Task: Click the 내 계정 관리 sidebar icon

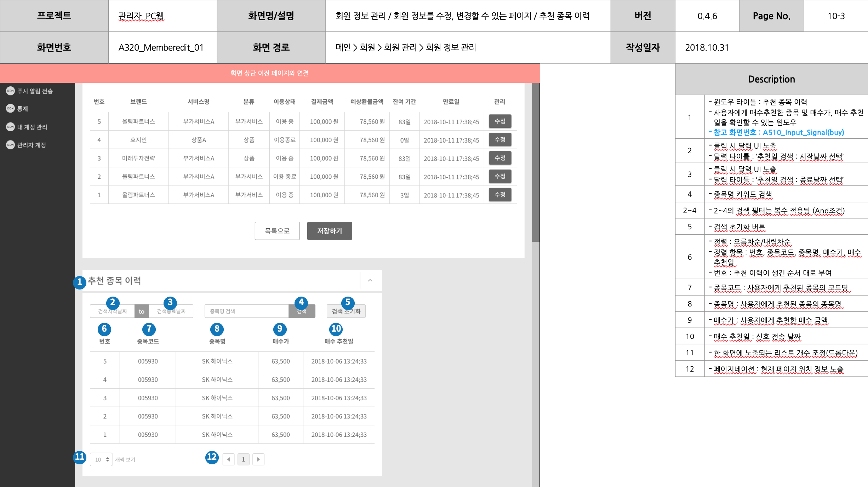Action: point(10,127)
